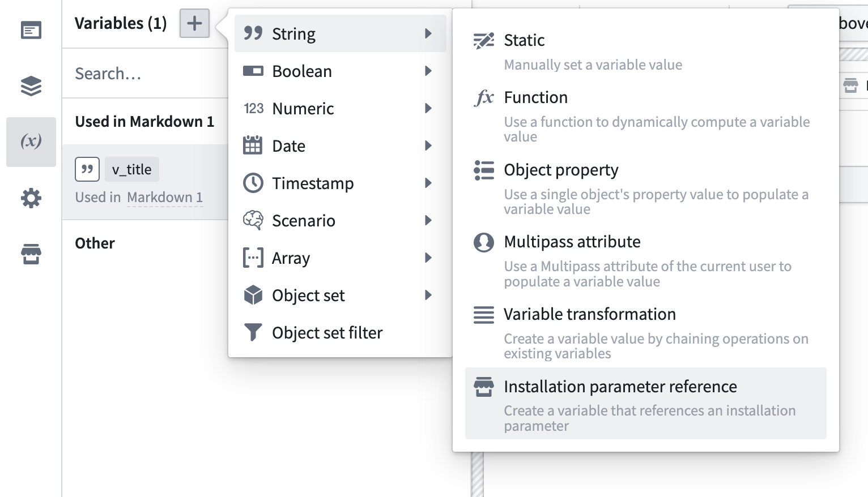Choose Numeric in the variable type menu
The width and height of the screenshot is (868, 497).
point(340,109)
